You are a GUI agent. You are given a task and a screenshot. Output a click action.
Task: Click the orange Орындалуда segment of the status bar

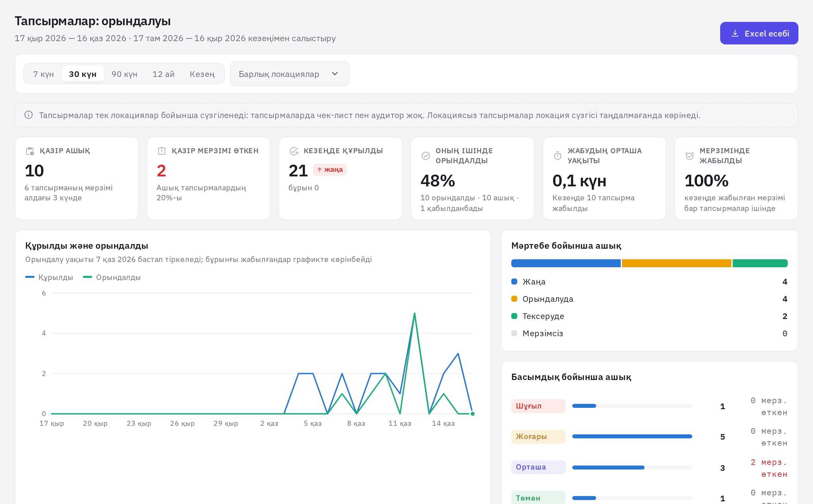coord(676,263)
